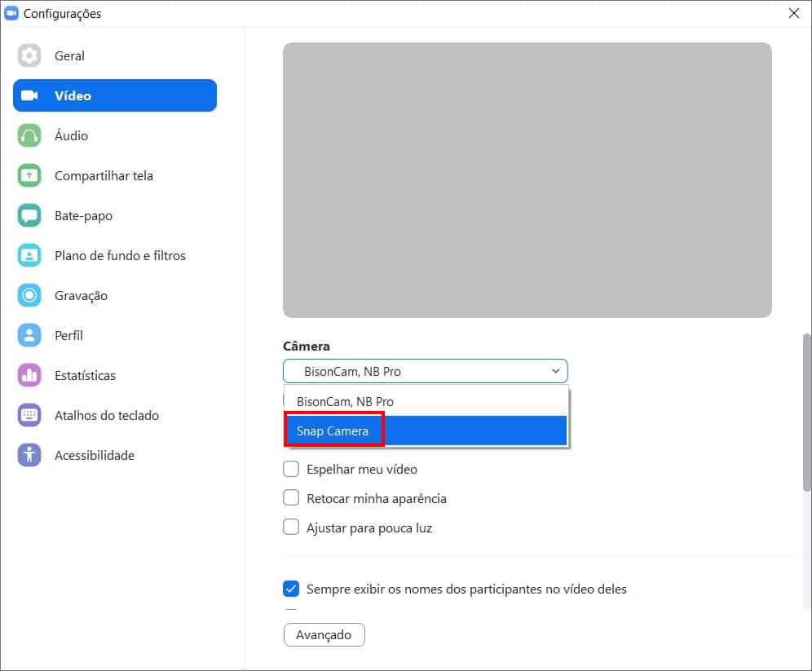The image size is (812, 671).
Task: Open the Estatísticas label
Action: pyautogui.click(x=85, y=375)
